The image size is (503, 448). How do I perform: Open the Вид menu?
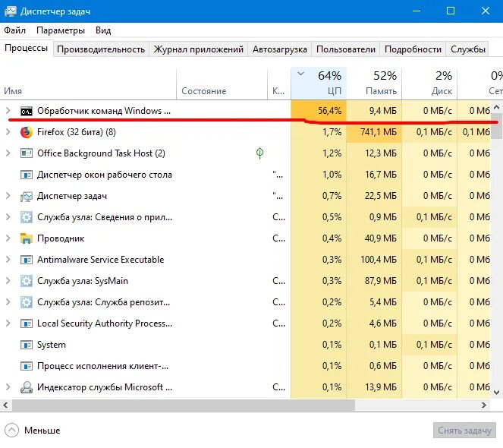pos(103,30)
